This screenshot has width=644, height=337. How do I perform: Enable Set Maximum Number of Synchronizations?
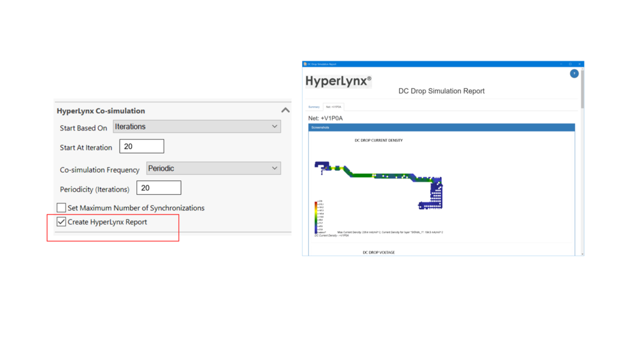62,208
